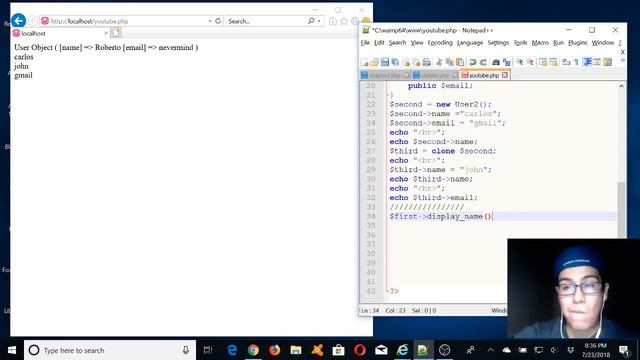The image size is (640, 360).
Task: Click the Paste clipboard toolbar icon
Action: point(460,62)
